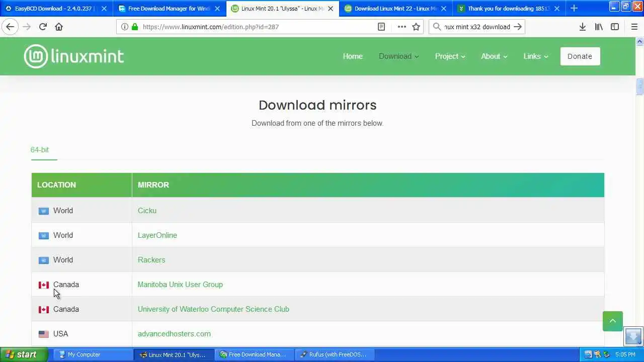Click the vertical scrollbar thumb
Image resolution: width=644 pixels, height=362 pixels.
point(639,86)
